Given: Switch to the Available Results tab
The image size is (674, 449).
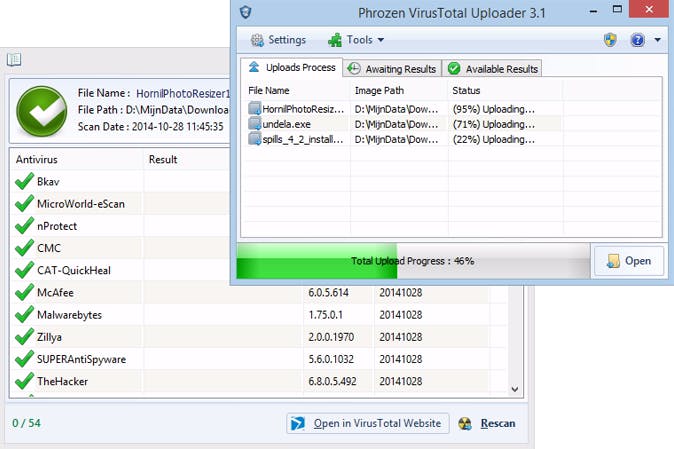Looking at the screenshot, I should [x=492, y=69].
